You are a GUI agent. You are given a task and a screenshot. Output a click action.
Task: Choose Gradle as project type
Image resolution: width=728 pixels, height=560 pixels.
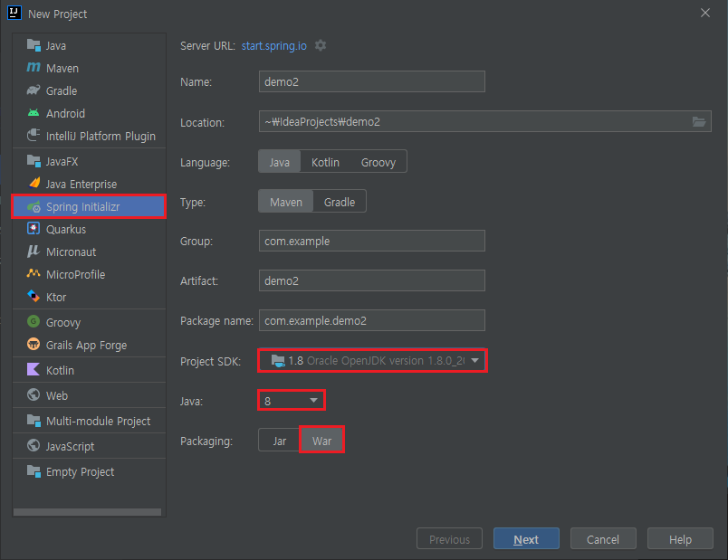pos(340,202)
